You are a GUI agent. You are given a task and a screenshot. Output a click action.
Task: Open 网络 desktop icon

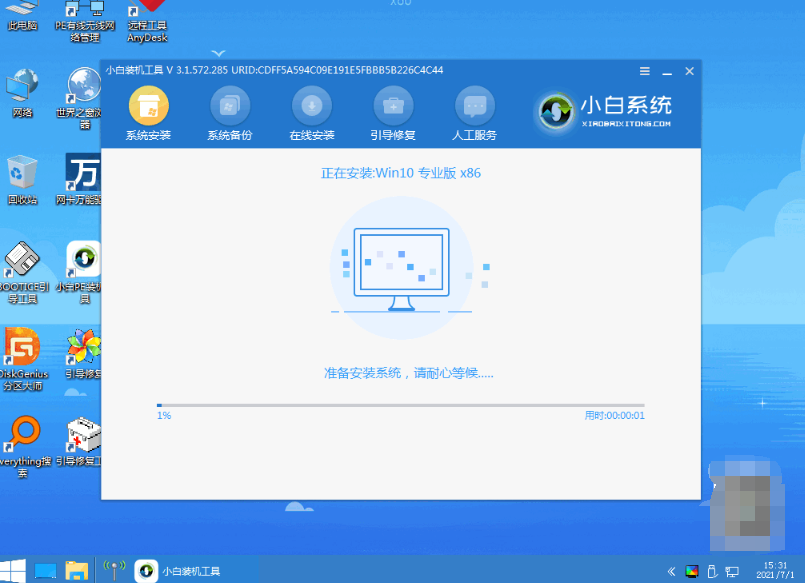[x=23, y=93]
